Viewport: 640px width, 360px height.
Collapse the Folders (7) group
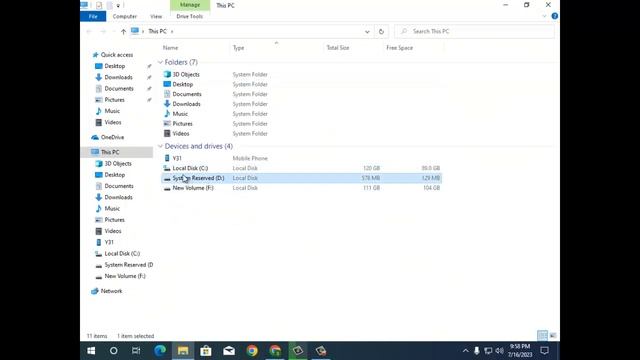(160, 62)
